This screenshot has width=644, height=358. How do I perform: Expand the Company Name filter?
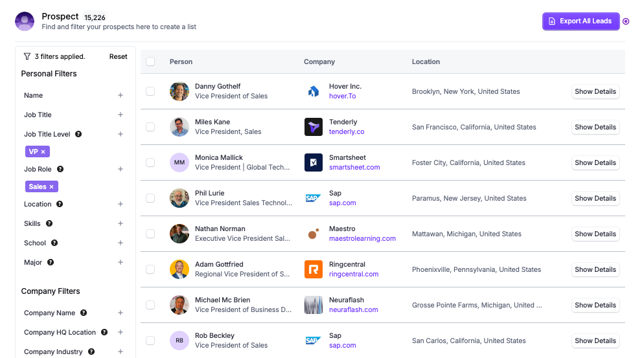tap(120, 313)
